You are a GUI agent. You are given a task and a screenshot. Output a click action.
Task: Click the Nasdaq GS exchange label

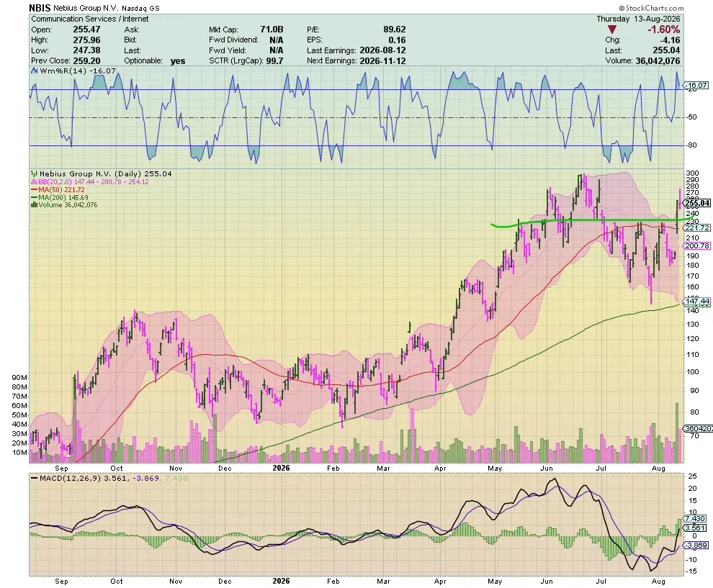[x=140, y=8]
